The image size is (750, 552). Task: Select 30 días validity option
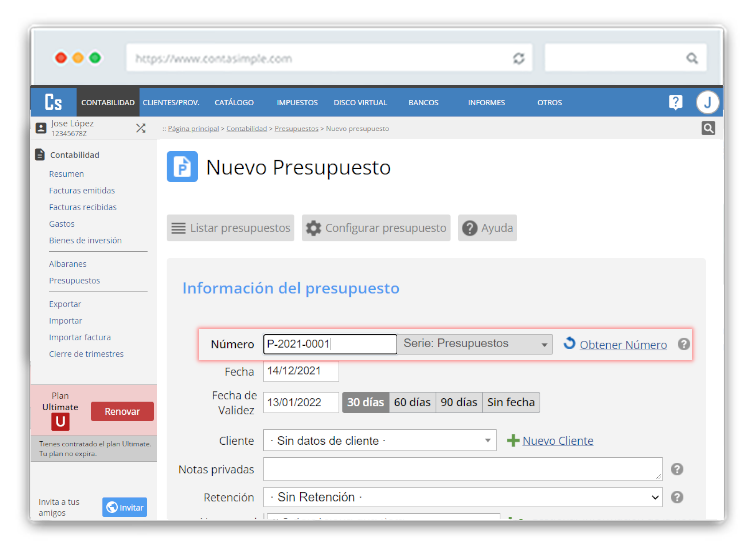click(365, 402)
